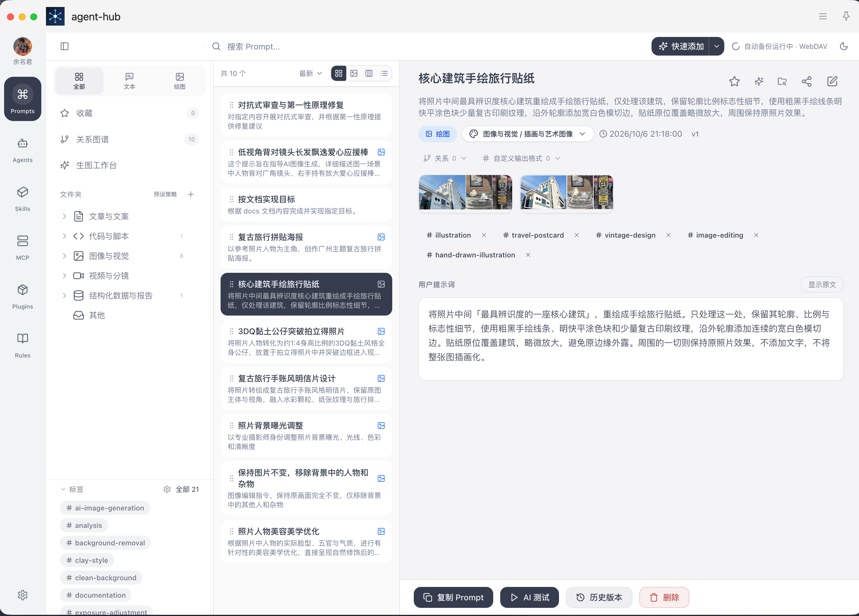The height and width of the screenshot is (616, 859).
Task: Share the prompt via share icon
Action: (x=807, y=81)
